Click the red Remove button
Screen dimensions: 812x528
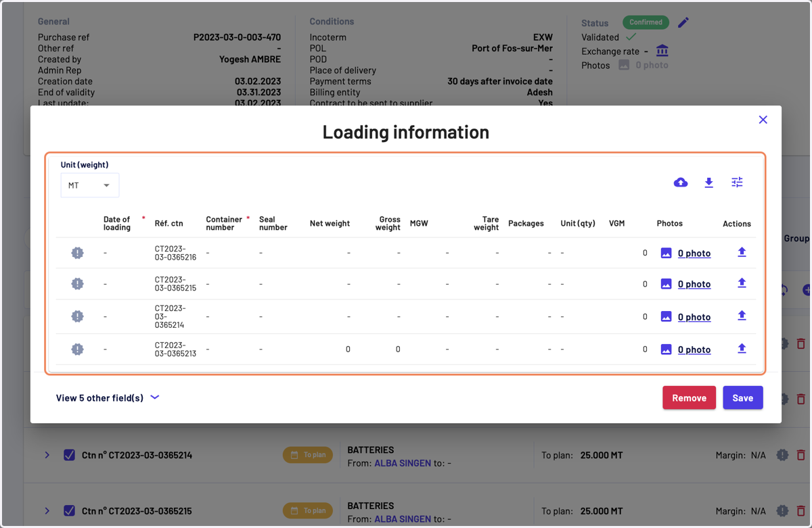pos(689,398)
